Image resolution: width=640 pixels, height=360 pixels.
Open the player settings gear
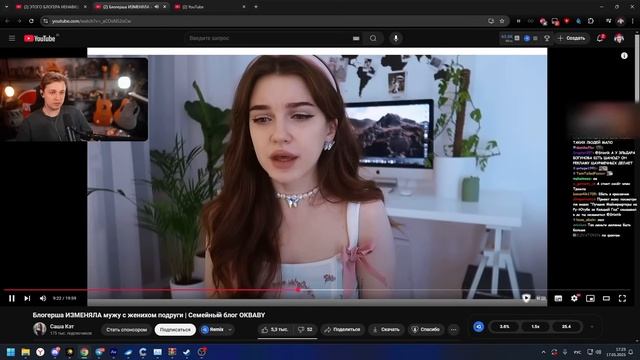pyautogui.click(x=574, y=298)
